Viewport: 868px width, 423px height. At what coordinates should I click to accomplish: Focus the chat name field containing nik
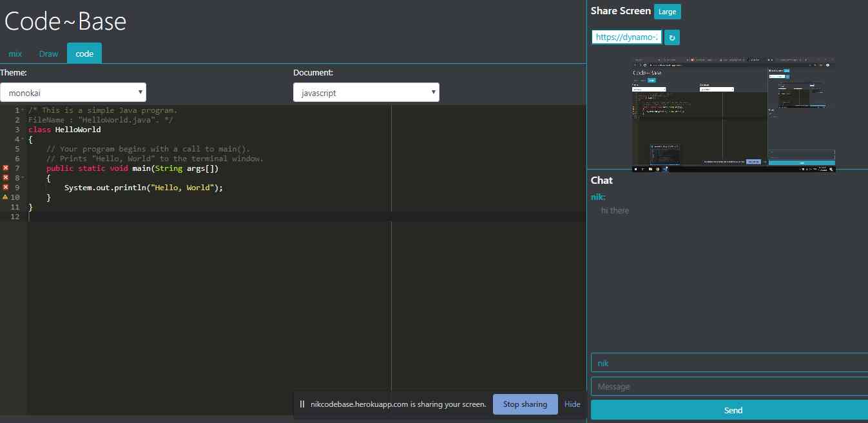click(729, 363)
